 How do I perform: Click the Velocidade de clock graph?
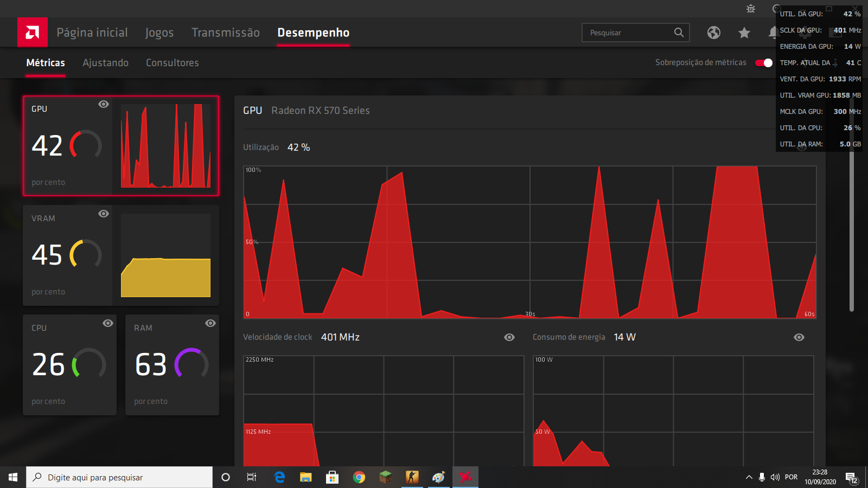384,411
